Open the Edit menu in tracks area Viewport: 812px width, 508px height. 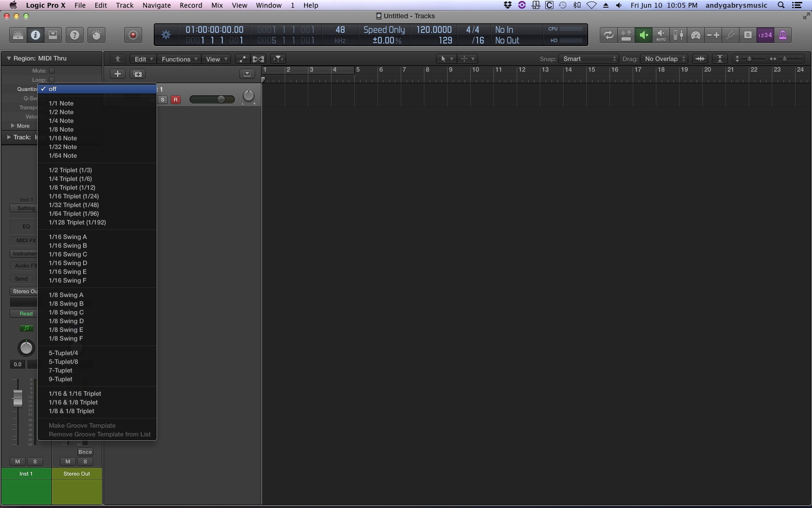[143, 59]
